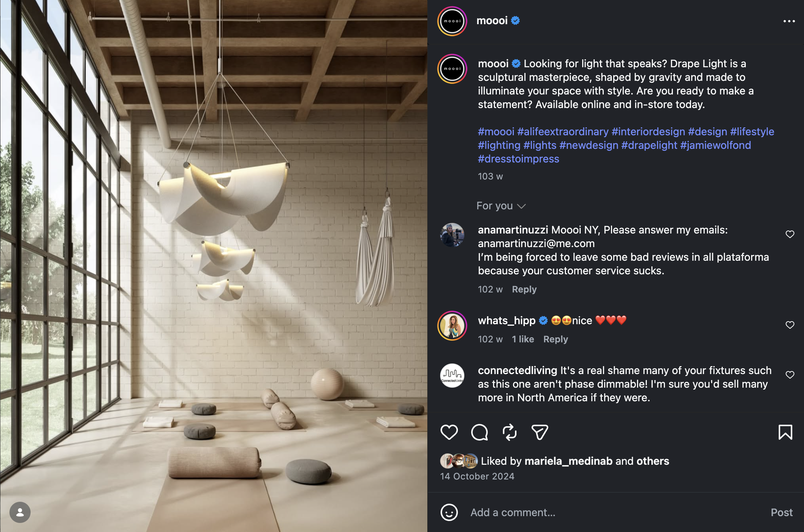This screenshot has height=532, width=804.
Task: Save post with the bookmark toggle
Action: click(785, 432)
